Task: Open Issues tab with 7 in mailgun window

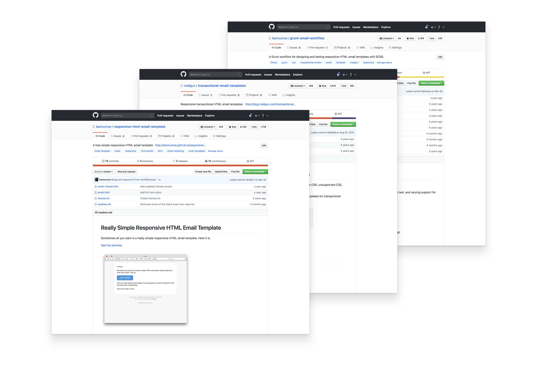Action: (x=205, y=95)
